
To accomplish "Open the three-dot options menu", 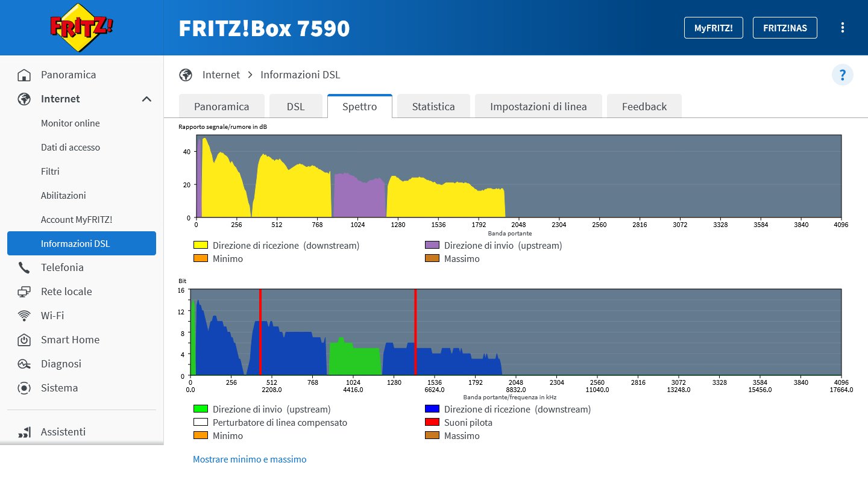I will 842,28.
